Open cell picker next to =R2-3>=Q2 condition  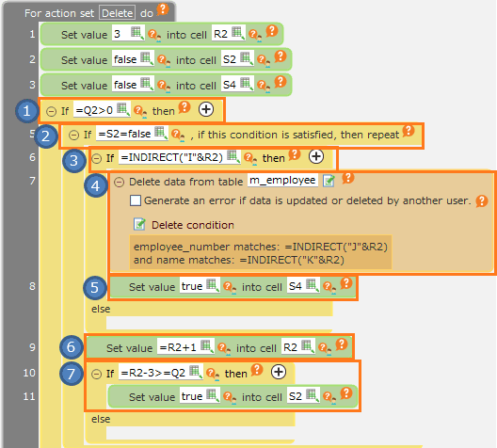tap(196, 372)
